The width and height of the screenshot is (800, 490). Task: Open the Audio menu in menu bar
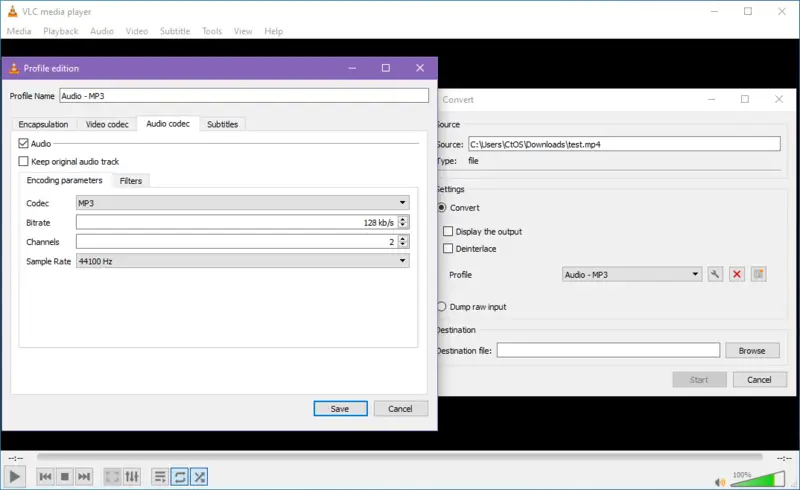click(102, 31)
